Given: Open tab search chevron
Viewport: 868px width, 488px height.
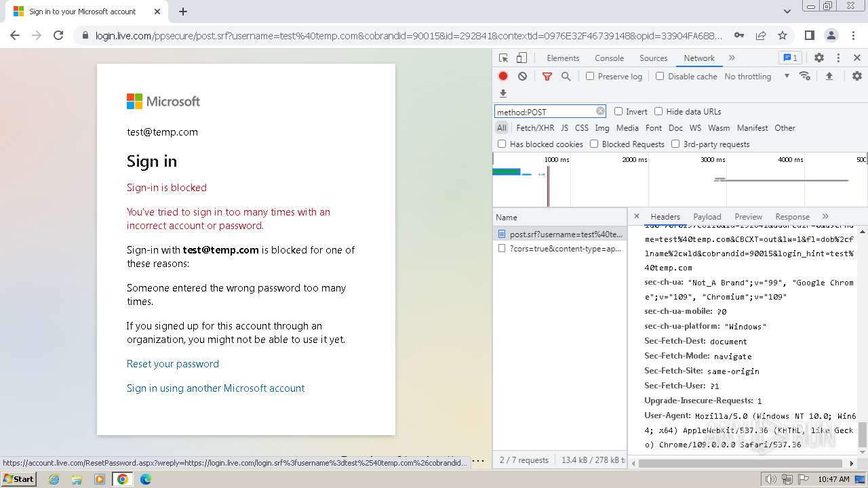Looking at the screenshot, I should point(787,12).
